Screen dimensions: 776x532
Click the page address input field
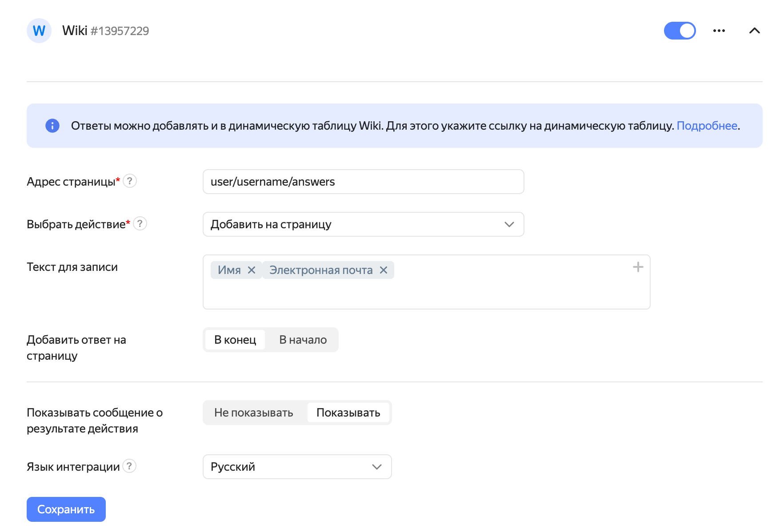(x=363, y=182)
